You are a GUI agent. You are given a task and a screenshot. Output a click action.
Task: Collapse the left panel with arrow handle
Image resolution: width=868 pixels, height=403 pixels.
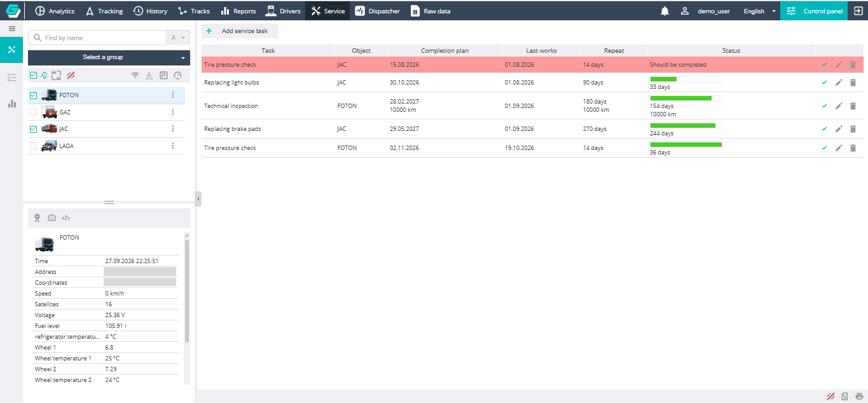[x=198, y=200]
